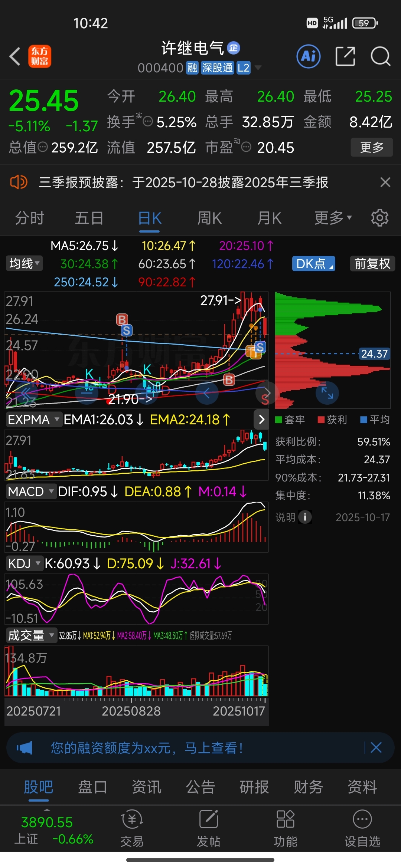Tap the 深股通 badge

217,68
